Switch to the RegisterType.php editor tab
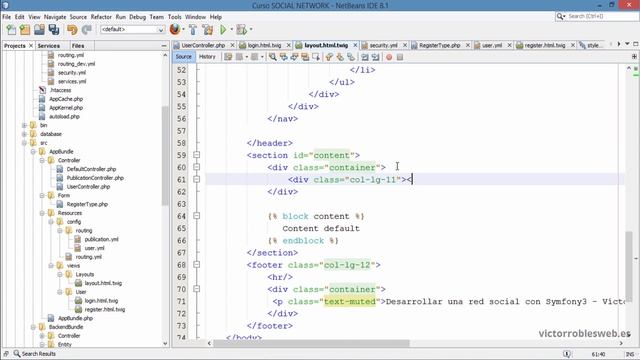Image resolution: width=640 pixels, height=360 pixels. click(x=440, y=45)
